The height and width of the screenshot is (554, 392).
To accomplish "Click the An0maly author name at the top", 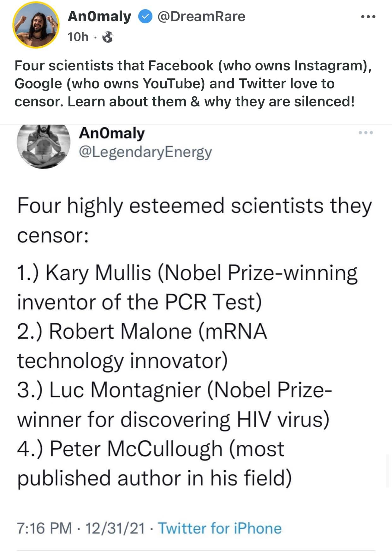I will pyautogui.click(x=99, y=16).
